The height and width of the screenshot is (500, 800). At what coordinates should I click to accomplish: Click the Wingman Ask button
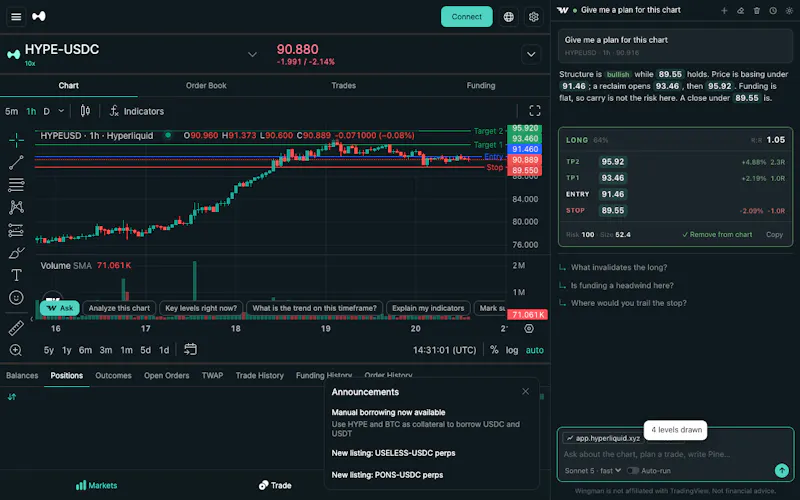pyautogui.click(x=60, y=308)
